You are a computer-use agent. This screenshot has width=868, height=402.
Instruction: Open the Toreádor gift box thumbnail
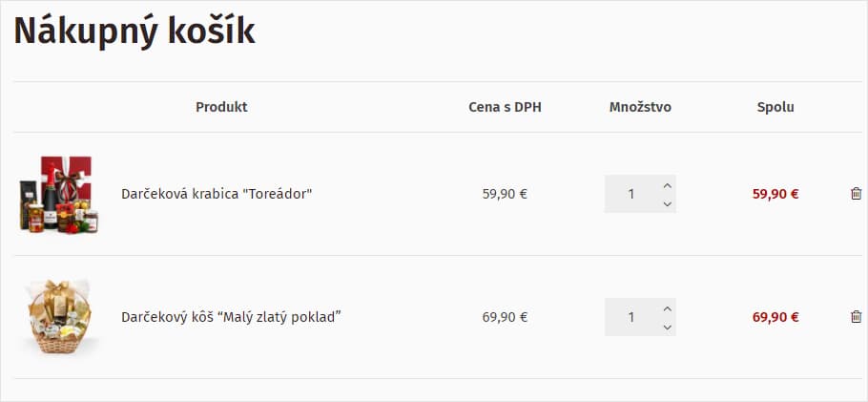click(x=59, y=194)
